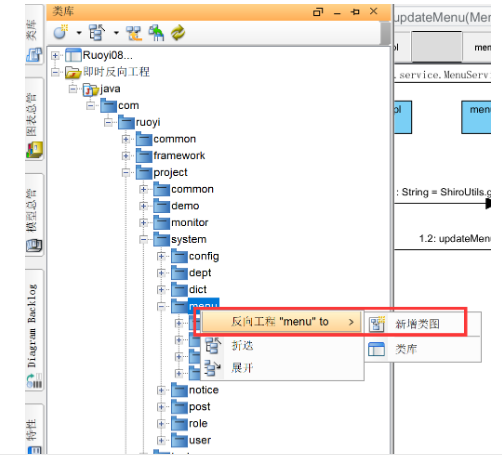Expand the dept package node

[161, 273]
